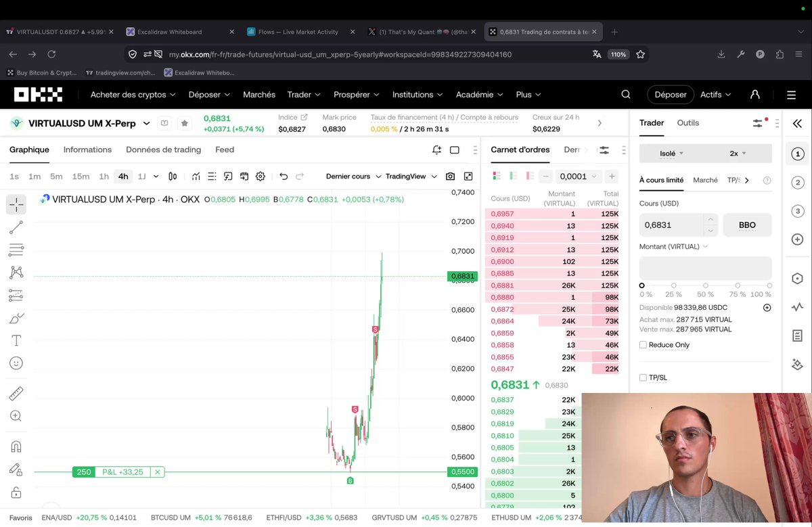Click the price alert bell icon
This screenshot has height=527, width=812.
coord(437,150)
